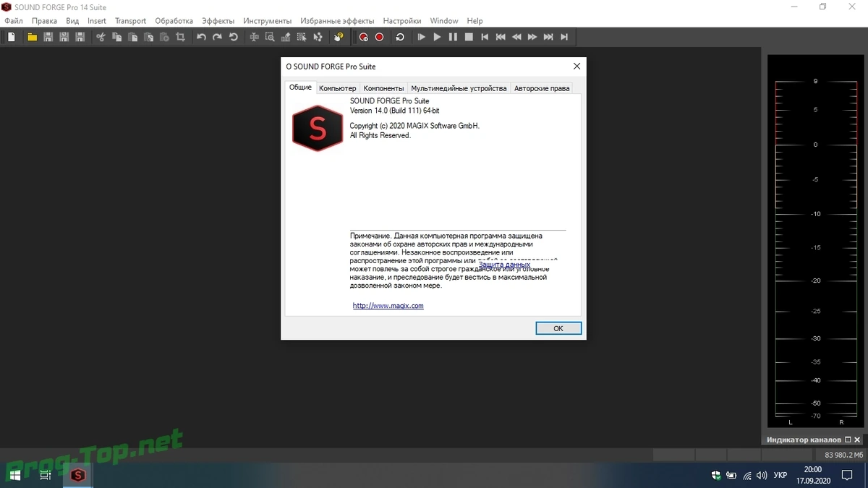This screenshot has width=868, height=488.
Task: Click the УКР language indicator
Action: pos(780,475)
